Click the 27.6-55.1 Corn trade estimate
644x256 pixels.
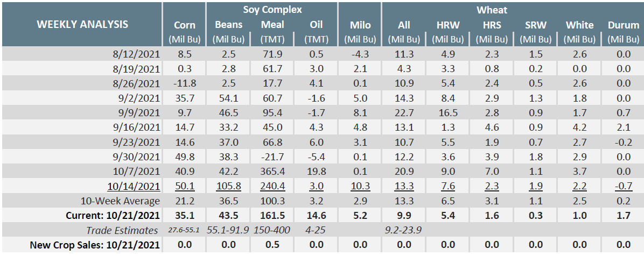(x=184, y=230)
